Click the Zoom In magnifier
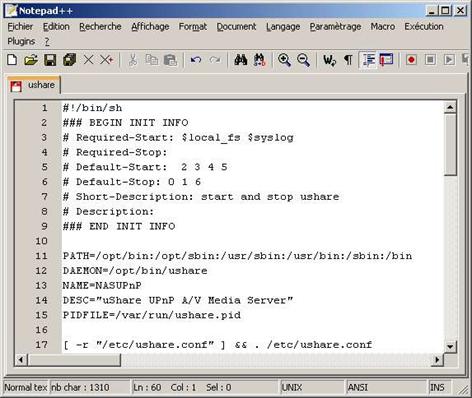The width and height of the screenshot is (472, 398). (284, 60)
